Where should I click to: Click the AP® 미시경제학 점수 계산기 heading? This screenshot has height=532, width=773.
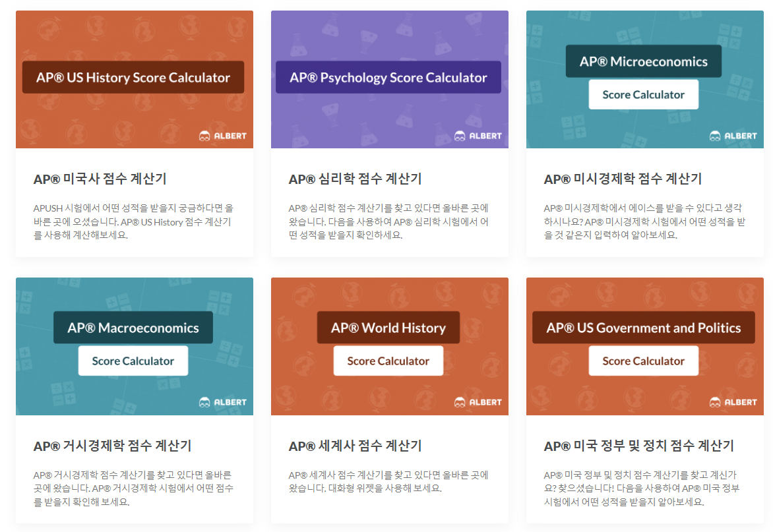[x=623, y=179]
